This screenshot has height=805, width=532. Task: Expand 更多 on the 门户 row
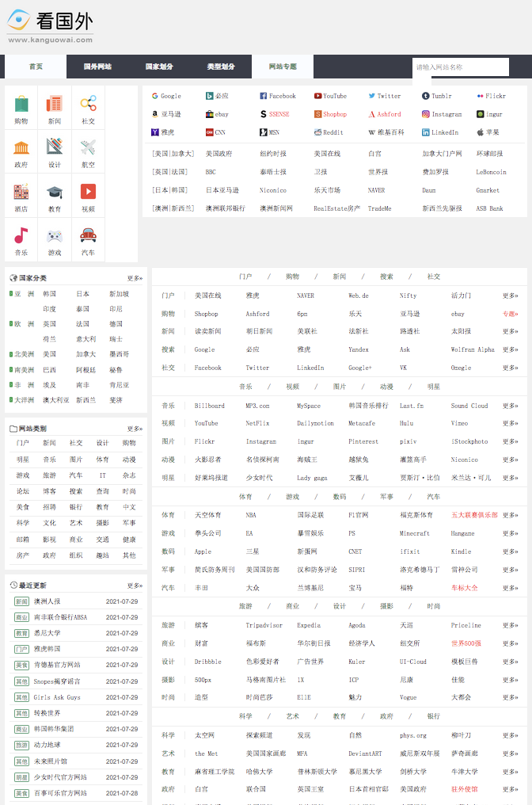(x=511, y=296)
